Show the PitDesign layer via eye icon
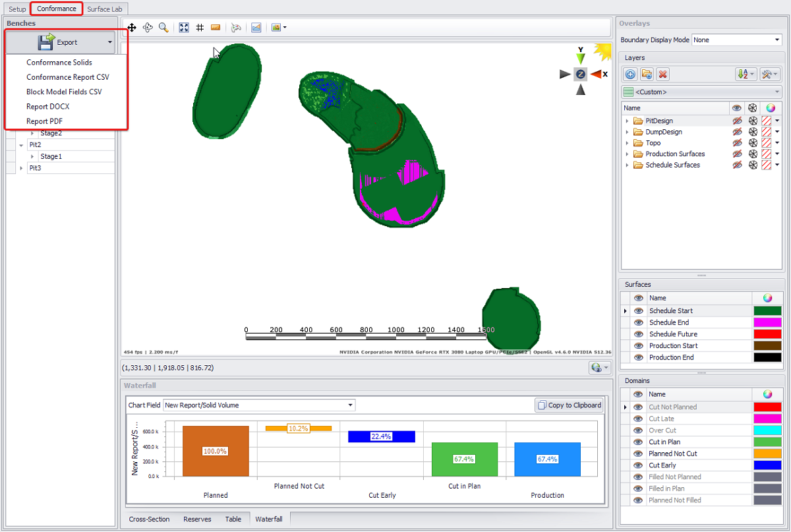The image size is (791, 532). (x=737, y=121)
